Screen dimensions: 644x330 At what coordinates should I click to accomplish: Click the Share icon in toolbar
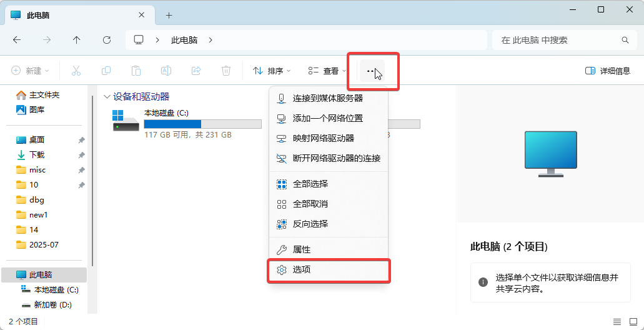click(196, 71)
